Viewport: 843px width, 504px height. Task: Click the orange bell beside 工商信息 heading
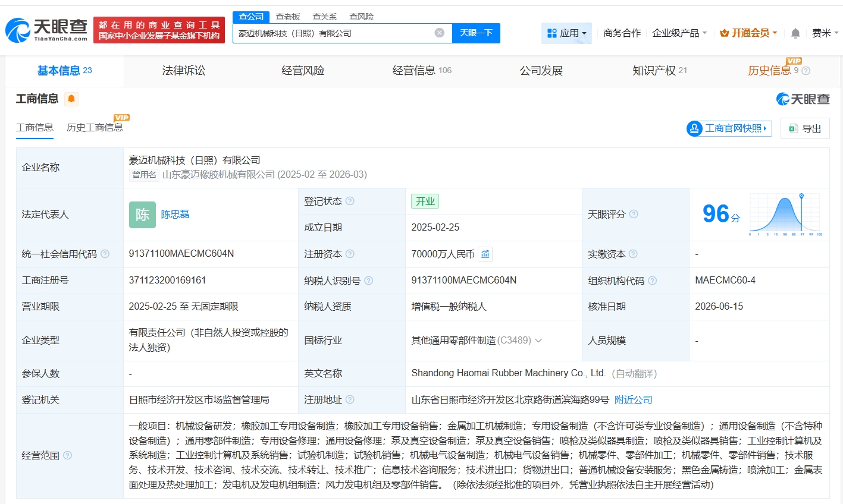(x=71, y=99)
